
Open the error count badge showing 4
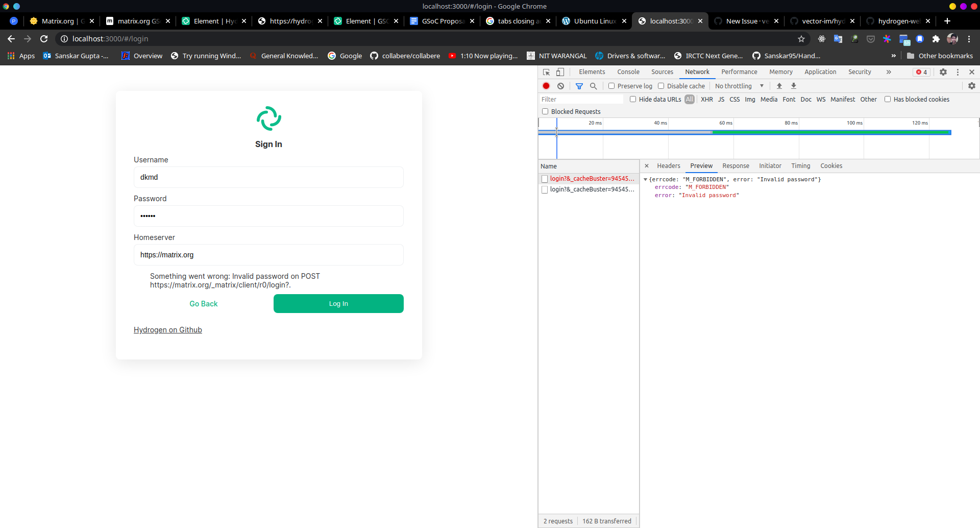[x=922, y=72]
